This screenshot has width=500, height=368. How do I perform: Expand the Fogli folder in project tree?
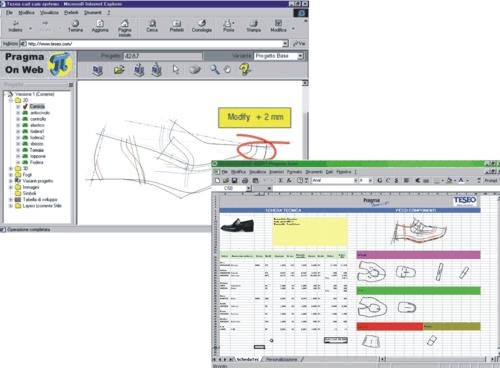pyautogui.click(x=11, y=175)
